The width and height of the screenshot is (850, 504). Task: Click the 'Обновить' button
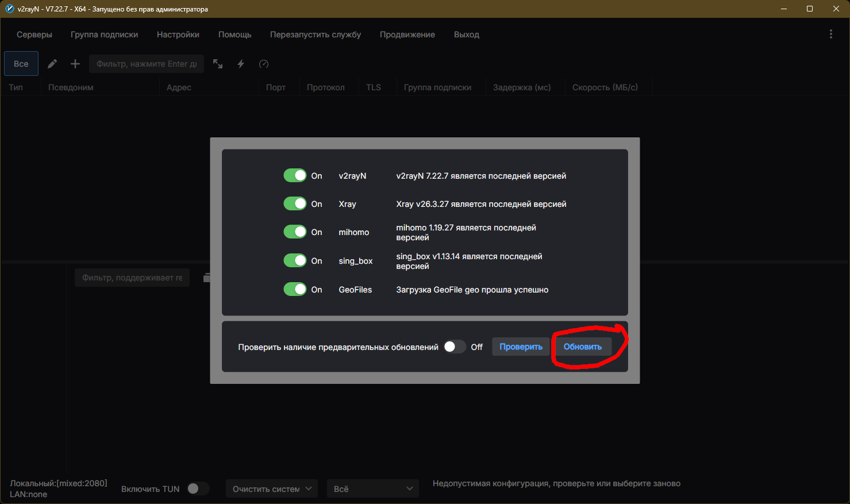(583, 347)
